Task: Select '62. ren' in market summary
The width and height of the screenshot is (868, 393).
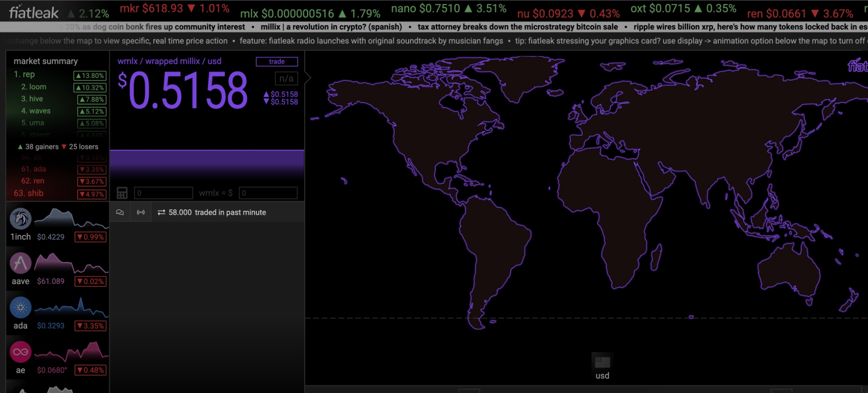Action: [33, 181]
